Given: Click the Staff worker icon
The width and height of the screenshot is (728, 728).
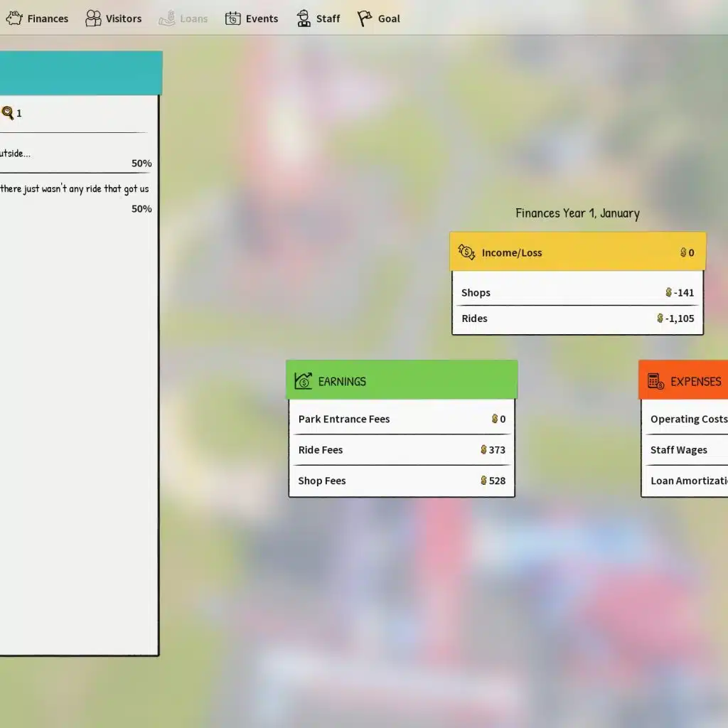Looking at the screenshot, I should click(x=304, y=18).
